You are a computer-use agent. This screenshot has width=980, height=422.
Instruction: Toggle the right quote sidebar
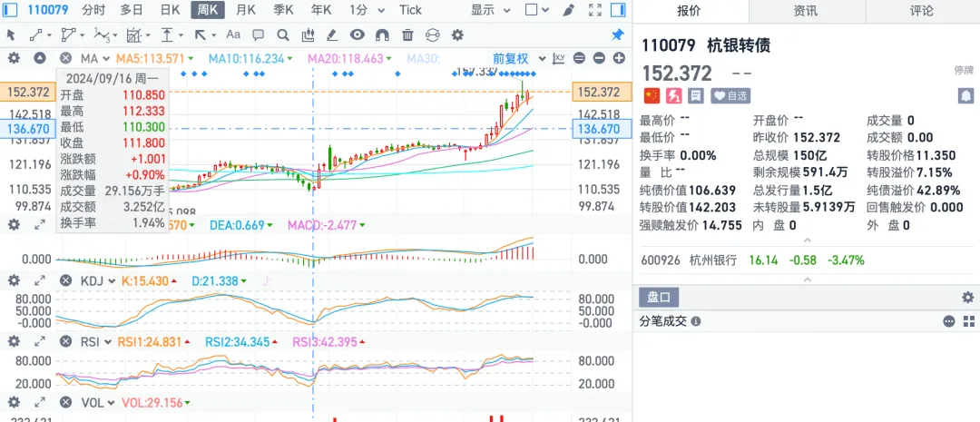point(618,10)
